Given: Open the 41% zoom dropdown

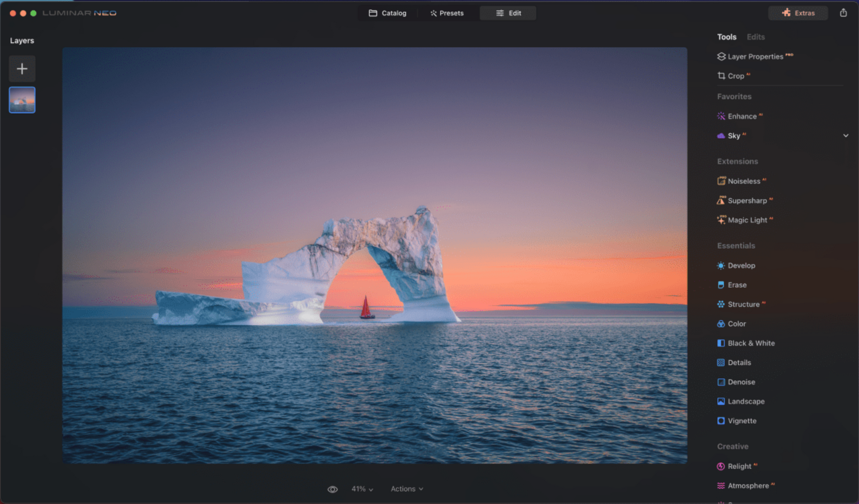Looking at the screenshot, I should pos(362,489).
